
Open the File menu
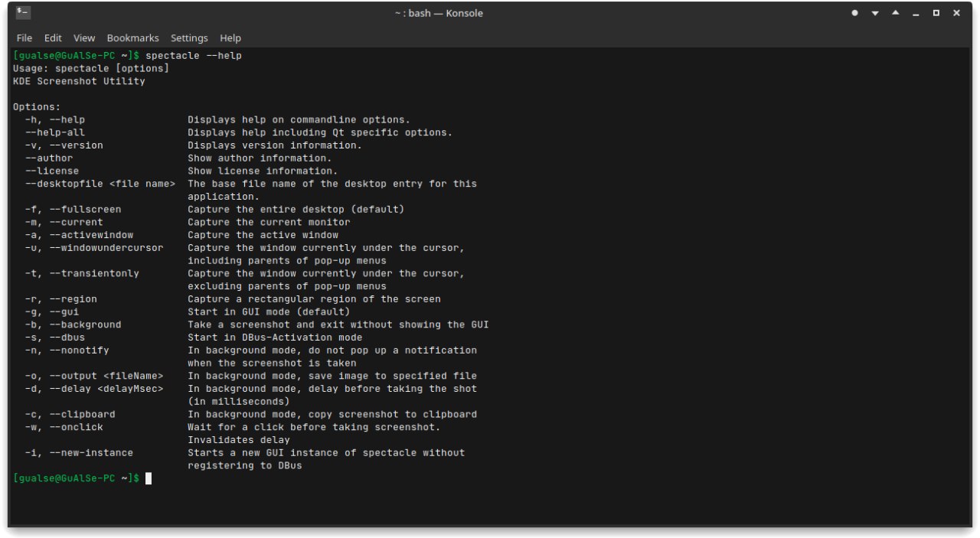tap(24, 38)
